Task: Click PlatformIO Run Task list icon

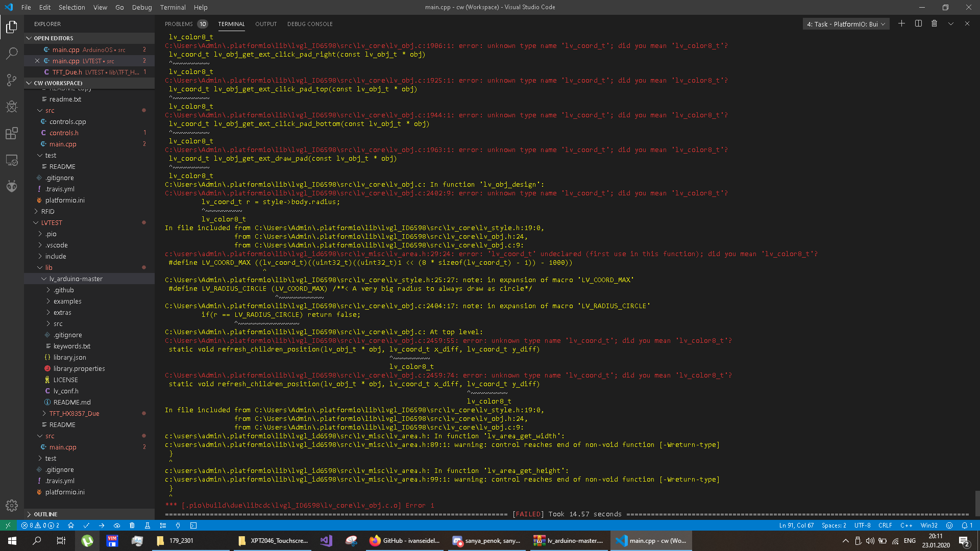Action: (163, 525)
